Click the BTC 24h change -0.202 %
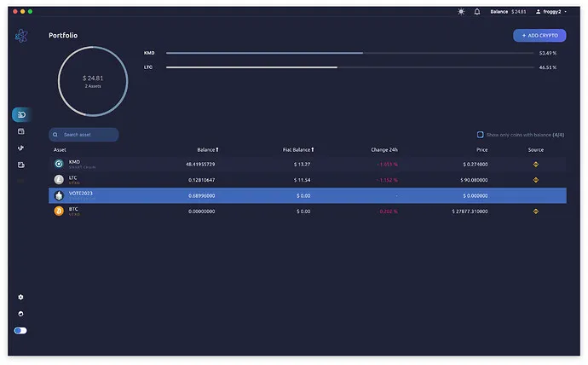Screen dimensions: 588x365 [388, 211]
